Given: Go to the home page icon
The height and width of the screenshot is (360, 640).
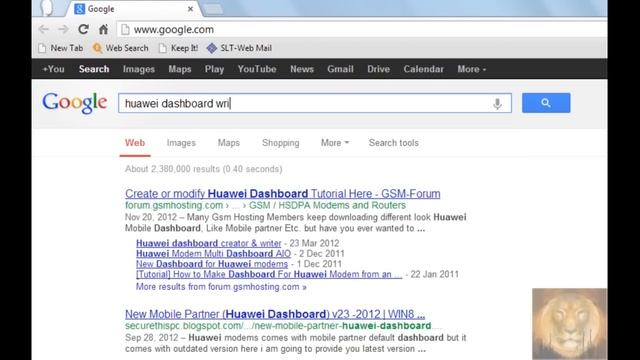Looking at the screenshot, I should click(x=103, y=29).
